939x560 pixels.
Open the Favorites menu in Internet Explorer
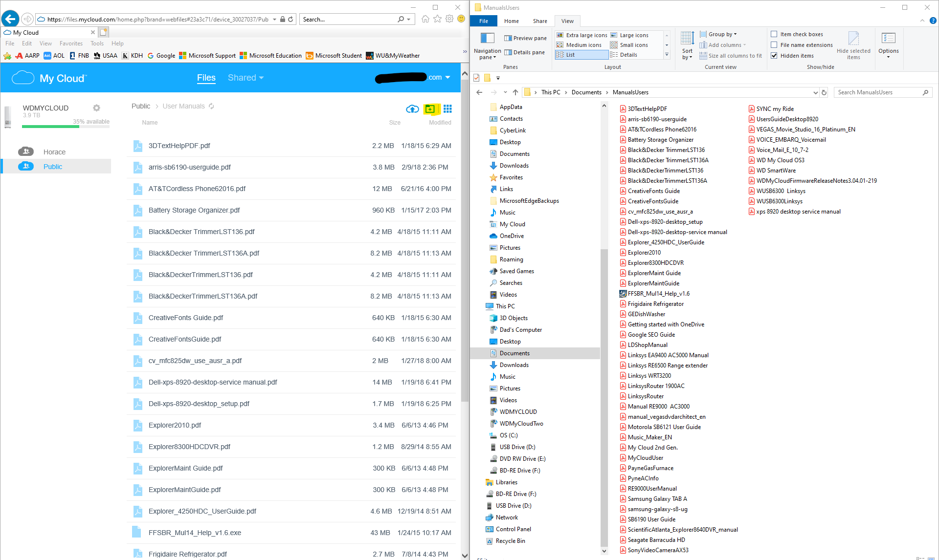[x=71, y=43]
